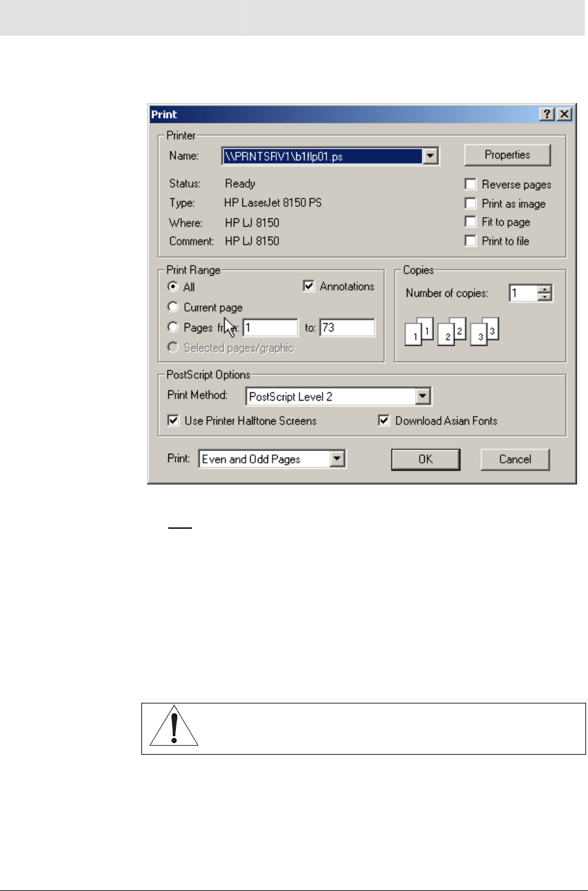Close the Print dialog with X
This screenshot has width=588, height=891.
pos(564,115)
